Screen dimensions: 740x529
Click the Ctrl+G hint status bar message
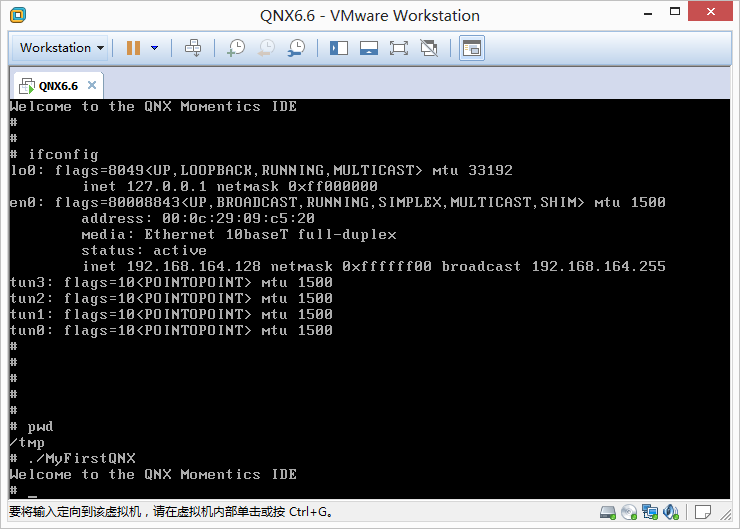pyautogui.click(x=171, y=512)
